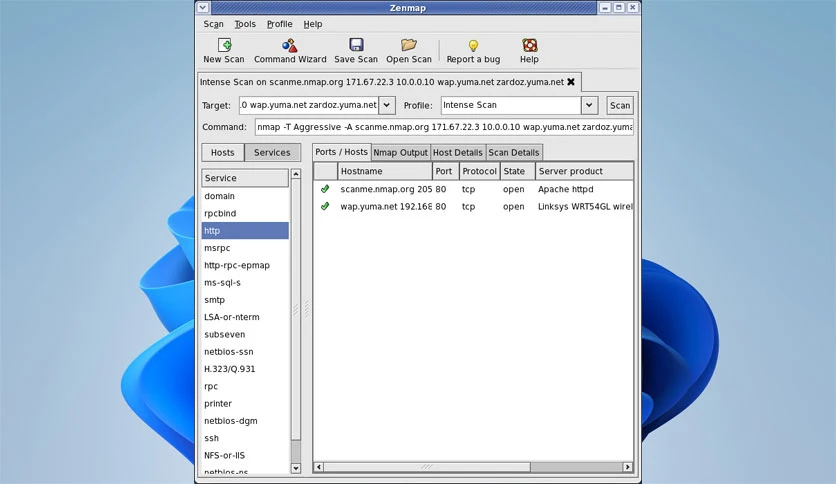Sort by the Protocol column header

479,171
